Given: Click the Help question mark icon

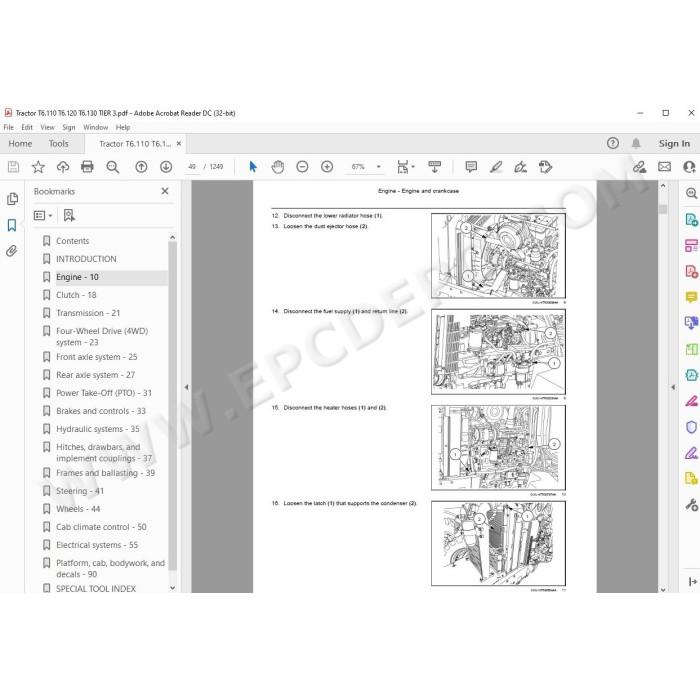Looking at the screenshot, I should pos(613,143).
